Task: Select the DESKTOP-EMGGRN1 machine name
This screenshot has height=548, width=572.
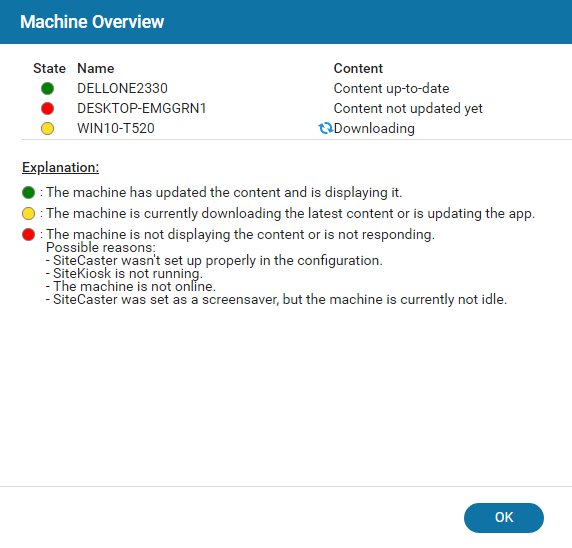Action: click(x=142, y=108)
